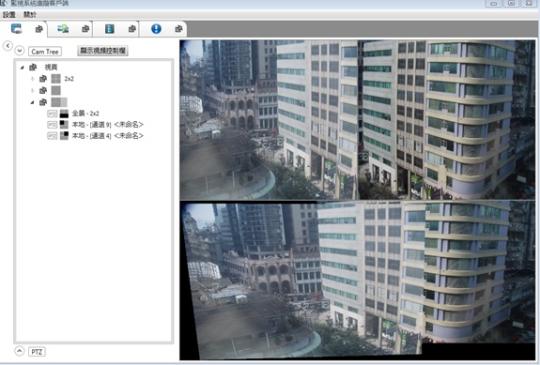Click the group icon on the 2x2 row
540x365 pixels.
point(43,79)
